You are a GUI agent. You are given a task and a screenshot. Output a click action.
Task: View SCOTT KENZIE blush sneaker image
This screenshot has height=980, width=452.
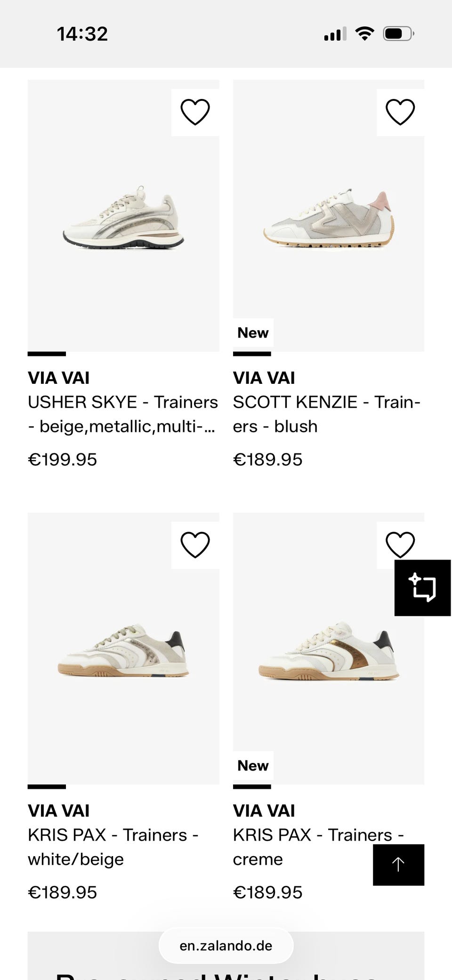click(329, 216)
